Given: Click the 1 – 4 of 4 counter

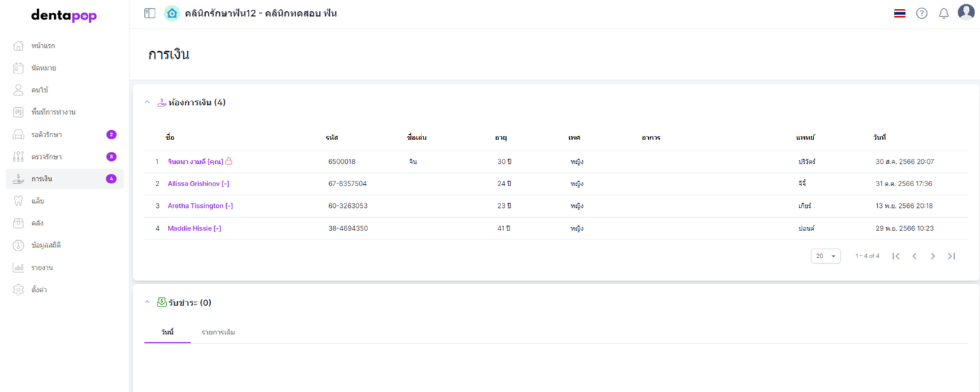Looking at the screenshot, I should [x=867, y=256].
